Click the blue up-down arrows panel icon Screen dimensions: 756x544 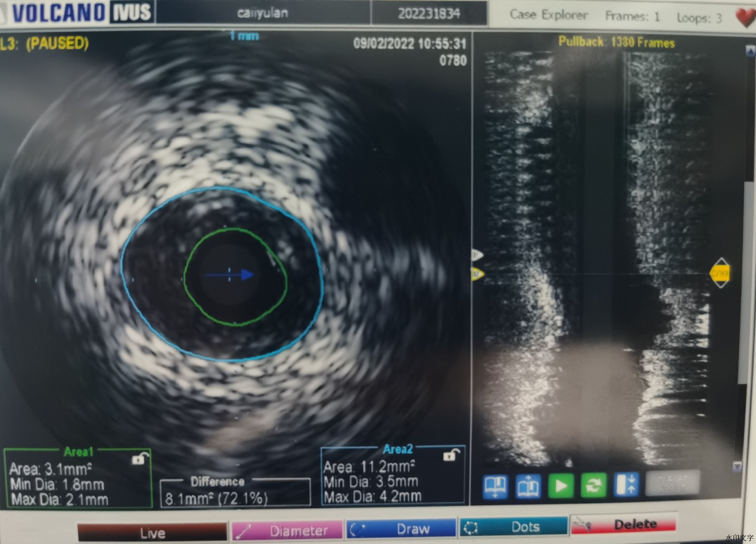626,486
